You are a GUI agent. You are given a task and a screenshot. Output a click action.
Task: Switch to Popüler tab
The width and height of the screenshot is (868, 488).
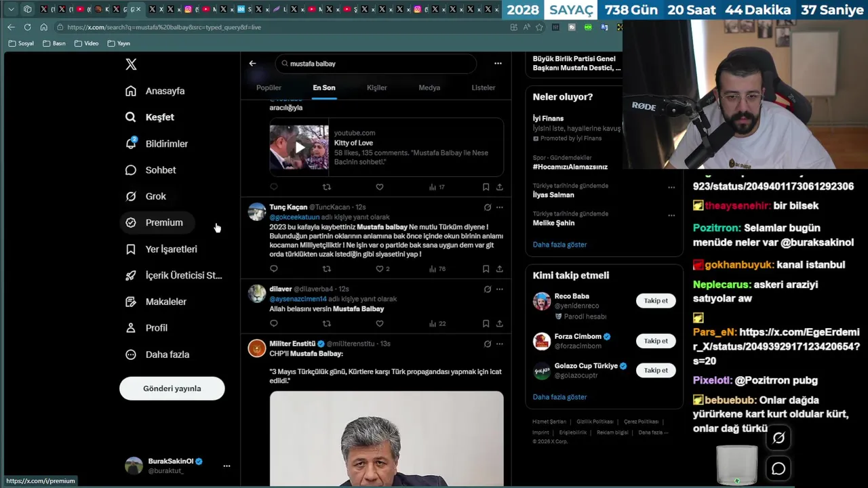[269, 87]
